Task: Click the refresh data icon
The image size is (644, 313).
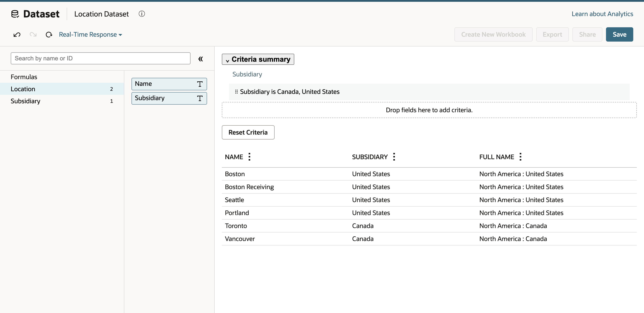Action: [49, 34]
